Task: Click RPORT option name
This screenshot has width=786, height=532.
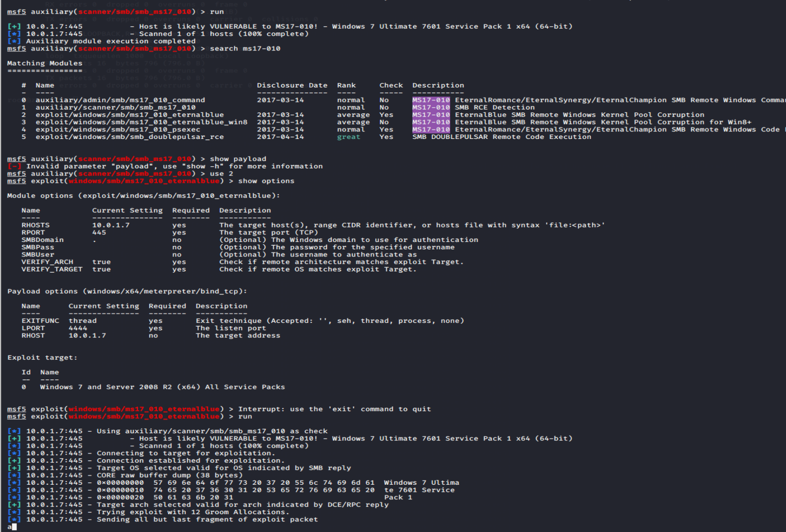Action: 33,233
